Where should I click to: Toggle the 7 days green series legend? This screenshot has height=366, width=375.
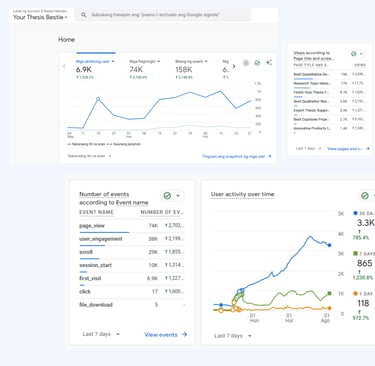click(355, 254)
